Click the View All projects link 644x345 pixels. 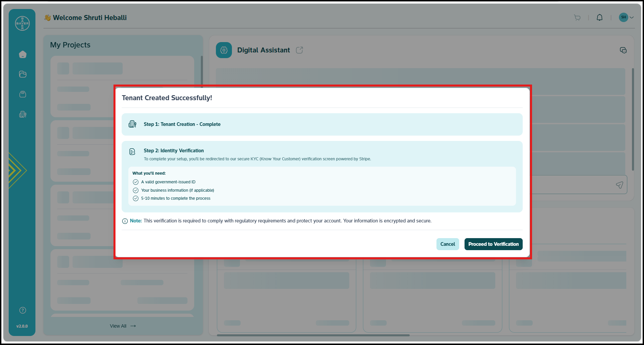point(123,326)
